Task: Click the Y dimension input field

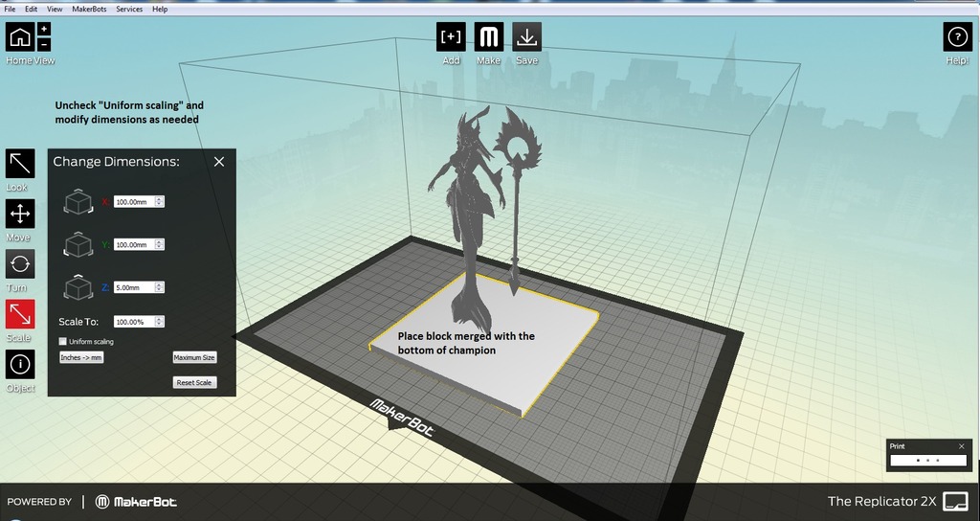Action: 134,244
